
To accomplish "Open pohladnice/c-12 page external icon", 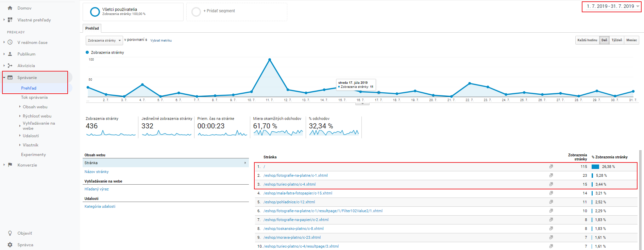I will [551, 202].
